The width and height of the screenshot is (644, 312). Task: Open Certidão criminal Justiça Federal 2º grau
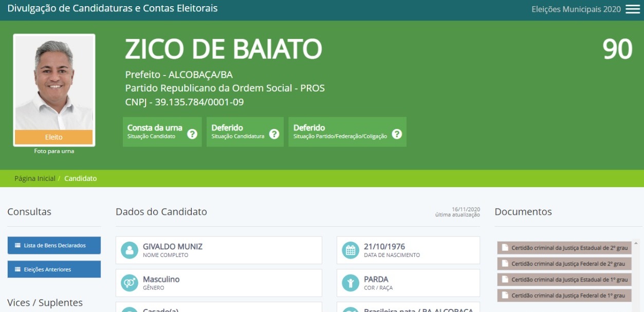(x=564, y=264)
